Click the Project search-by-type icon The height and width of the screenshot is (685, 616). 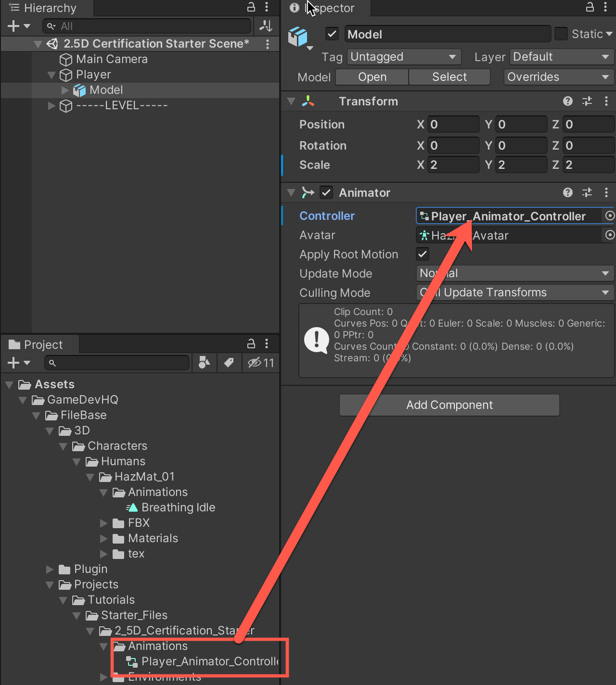pyautogui.click(x=204, y=363)
